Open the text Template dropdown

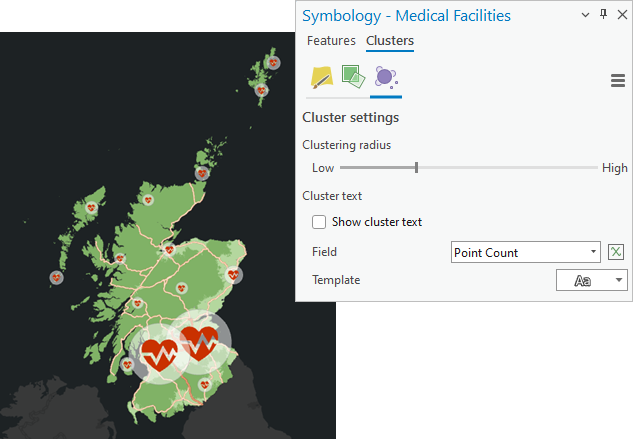pyautogui.click(x=620, y=280)
